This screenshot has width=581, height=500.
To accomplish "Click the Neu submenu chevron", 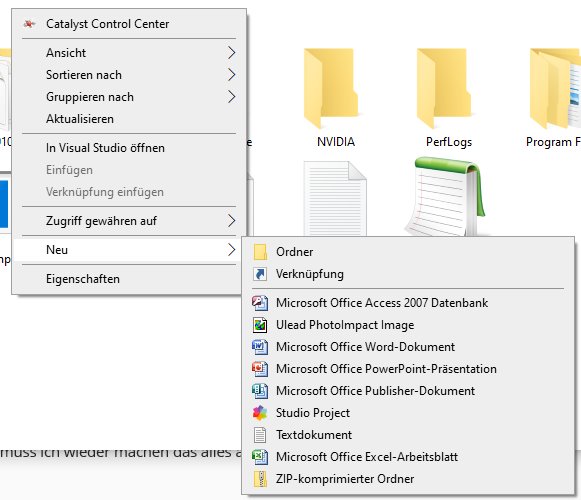I will click(x=232, y=250).
